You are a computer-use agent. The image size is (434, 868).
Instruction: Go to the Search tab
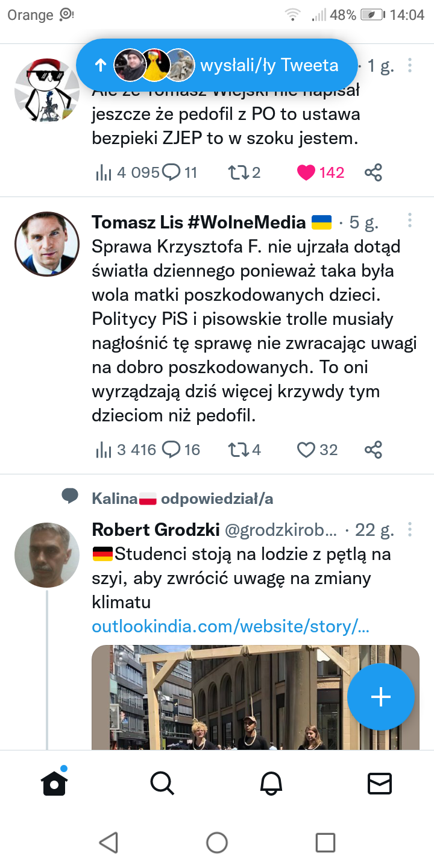[x=162, y=783]
